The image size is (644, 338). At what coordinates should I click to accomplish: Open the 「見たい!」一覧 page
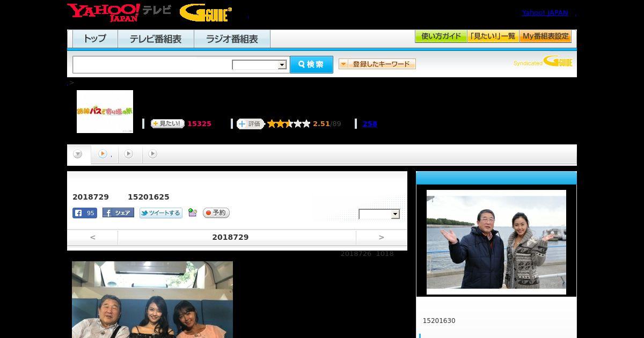coord(493,36)
